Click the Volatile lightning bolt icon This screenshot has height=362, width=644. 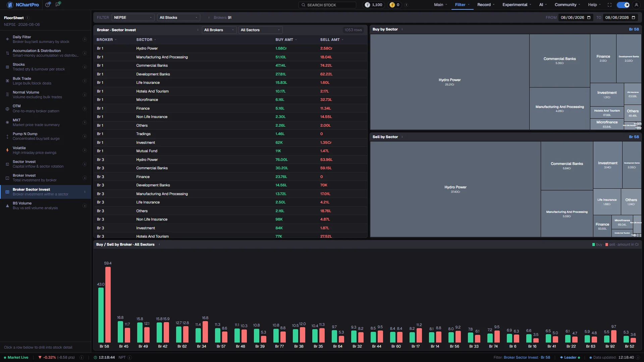pyautogui.click(x=7, y=150)
